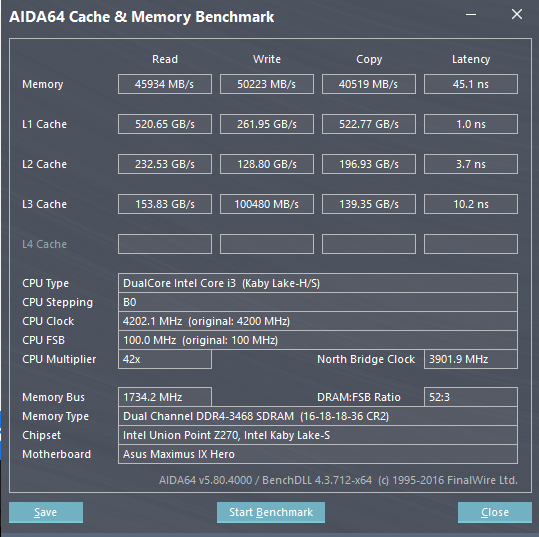Click the X icon in title bar
This screenshot has height=537, width=539.
point(517,14)
